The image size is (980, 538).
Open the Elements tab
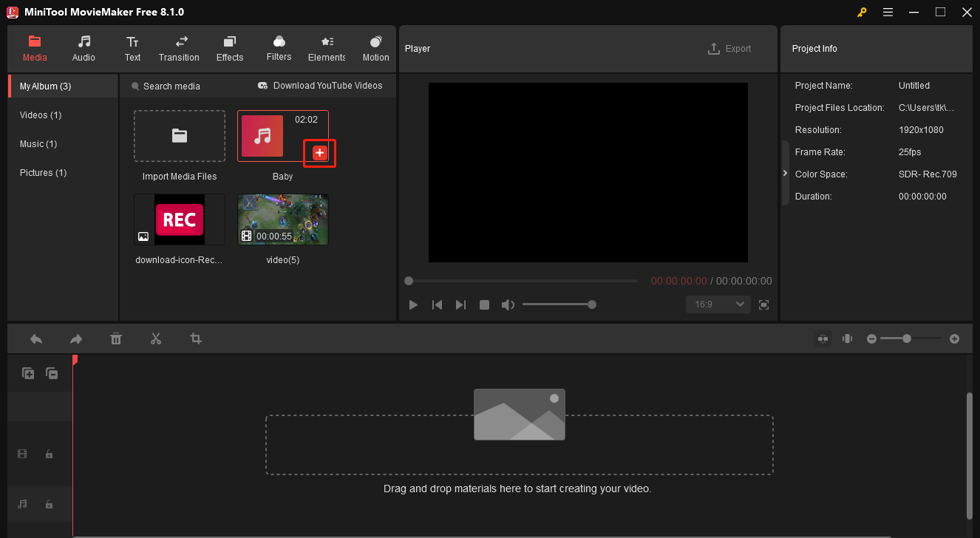pos(327,49)
